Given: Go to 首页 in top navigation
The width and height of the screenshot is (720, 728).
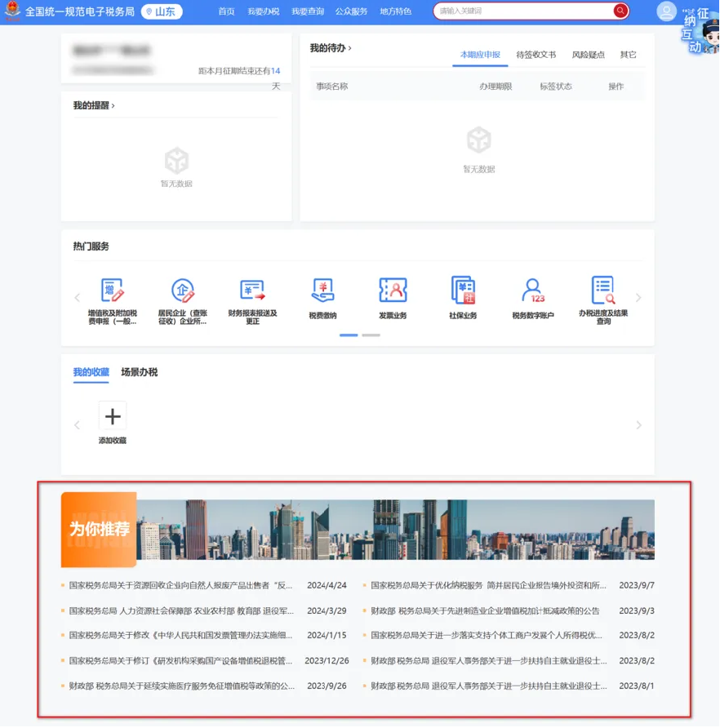Looking at the screenshot, I should (x=226, y=11).
